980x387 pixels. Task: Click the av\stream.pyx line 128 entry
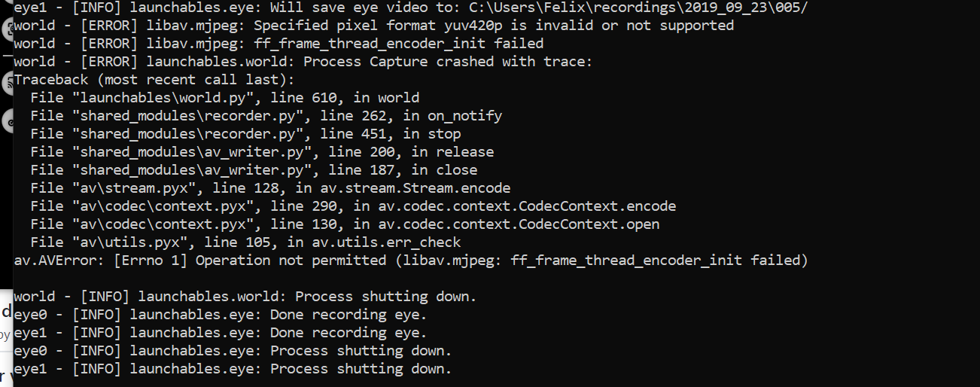point(270,188)
